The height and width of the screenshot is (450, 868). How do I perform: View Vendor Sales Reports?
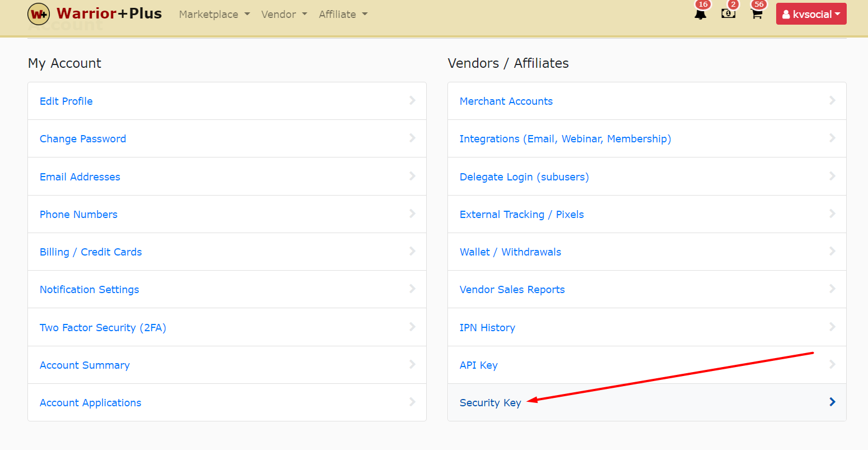pyautogui.click(x=512, y=290)
